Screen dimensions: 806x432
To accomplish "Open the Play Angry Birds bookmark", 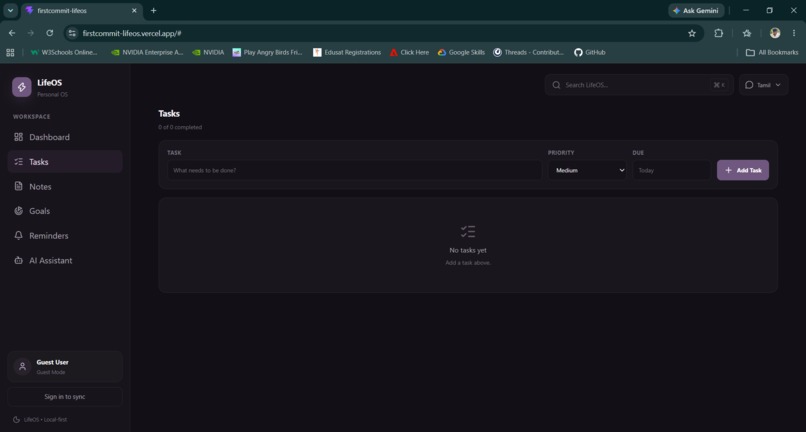I will pos(267,52).
